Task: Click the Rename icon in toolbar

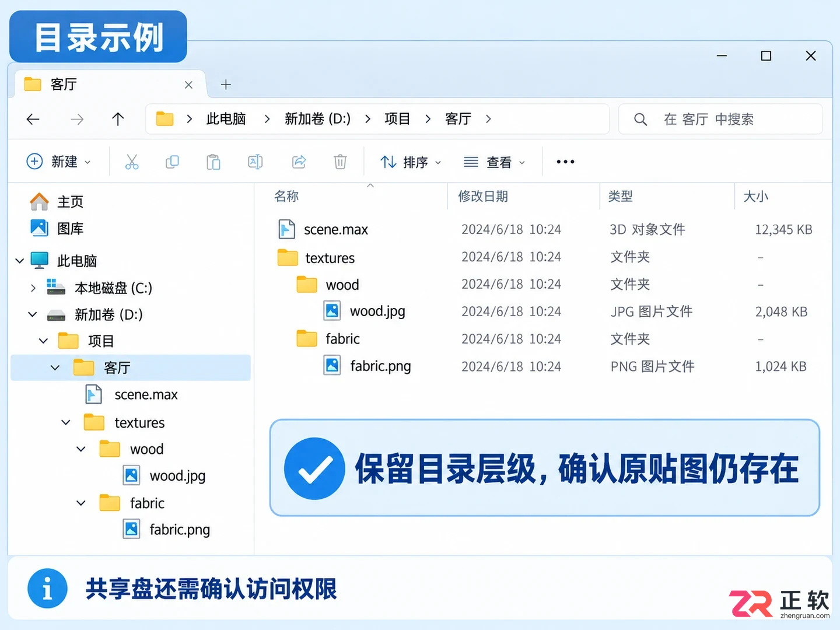Action: click(x=256, y=162)
